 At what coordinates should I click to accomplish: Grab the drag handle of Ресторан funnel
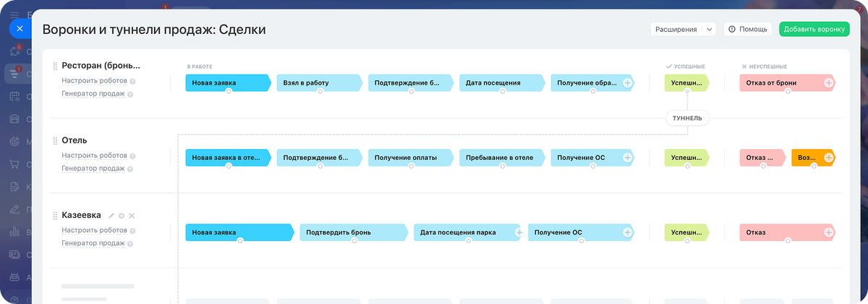55,66
